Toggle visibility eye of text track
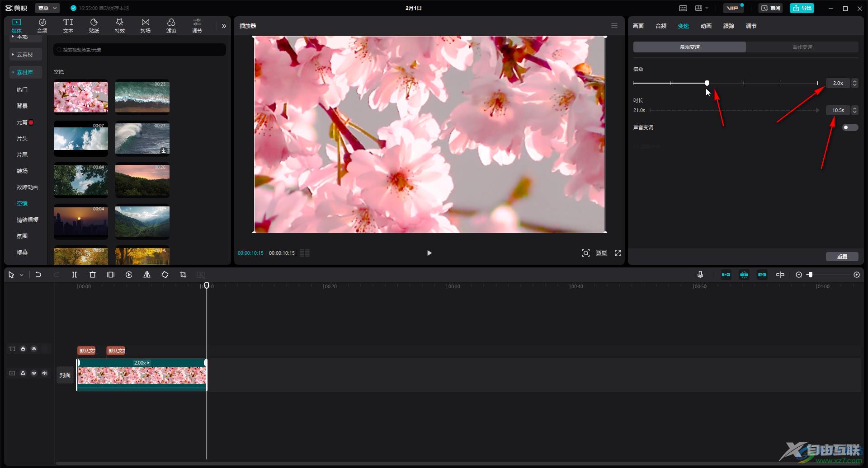Viewport: 868px width, 468px height. (x=34, y=349)
